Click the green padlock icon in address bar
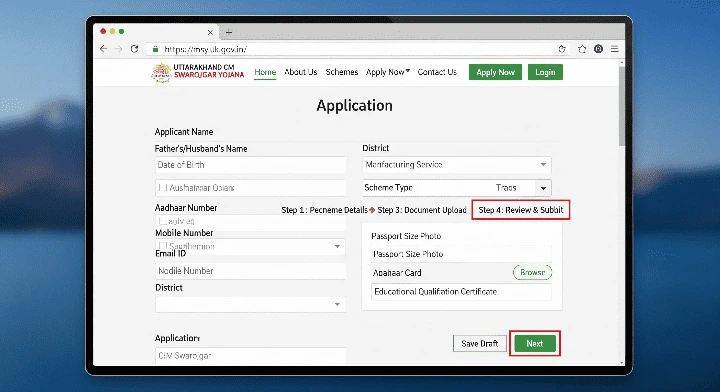Viewport: 720px width, 392px height. (155, 49)
